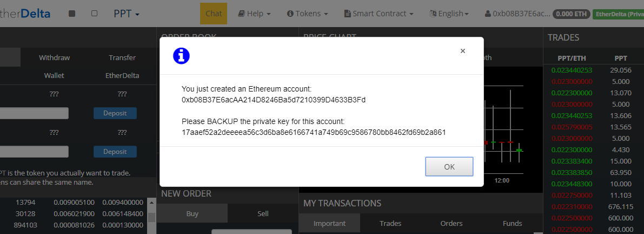Open the Trades tab in My Transactions
Image resolution: width=644 pixels, height=234 pixels.
tap(390, 223)
